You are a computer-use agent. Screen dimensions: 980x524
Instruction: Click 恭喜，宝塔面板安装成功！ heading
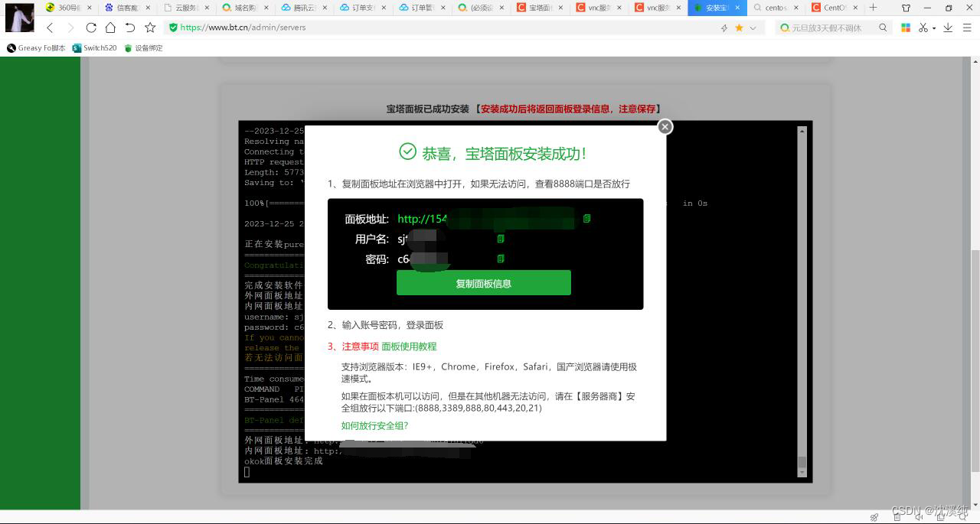[x=505, y=153]
